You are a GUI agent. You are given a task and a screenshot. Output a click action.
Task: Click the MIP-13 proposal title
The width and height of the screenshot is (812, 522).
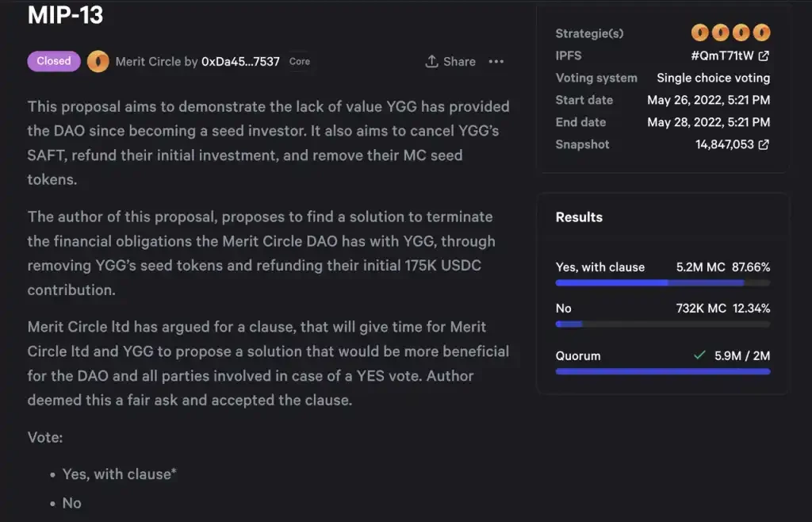tap(66, 15)
